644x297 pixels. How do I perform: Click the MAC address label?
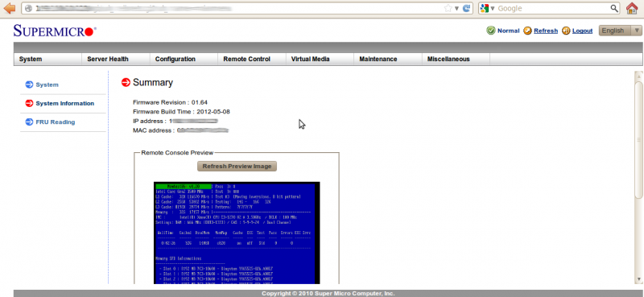coord(153,130)
